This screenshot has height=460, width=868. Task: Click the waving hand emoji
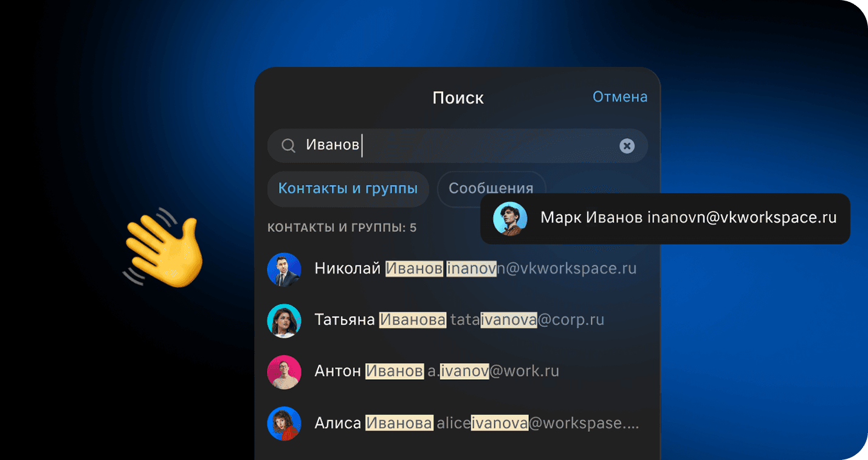162,248
